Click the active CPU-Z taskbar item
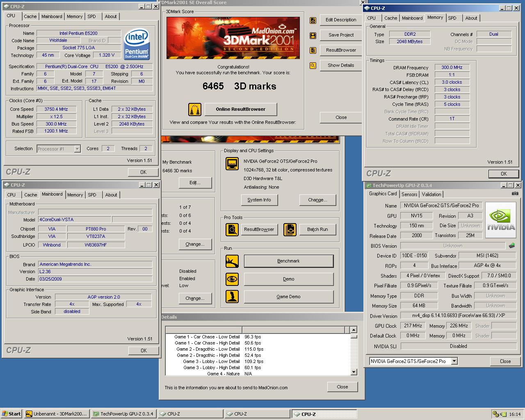Viewport: 525px width, 420px height. click(324, 414)
